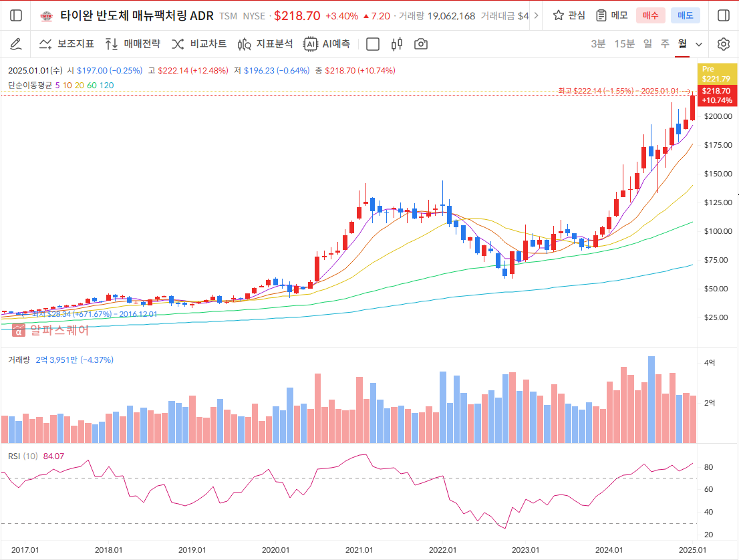Change candlestick chart type icon

point(397,44)
